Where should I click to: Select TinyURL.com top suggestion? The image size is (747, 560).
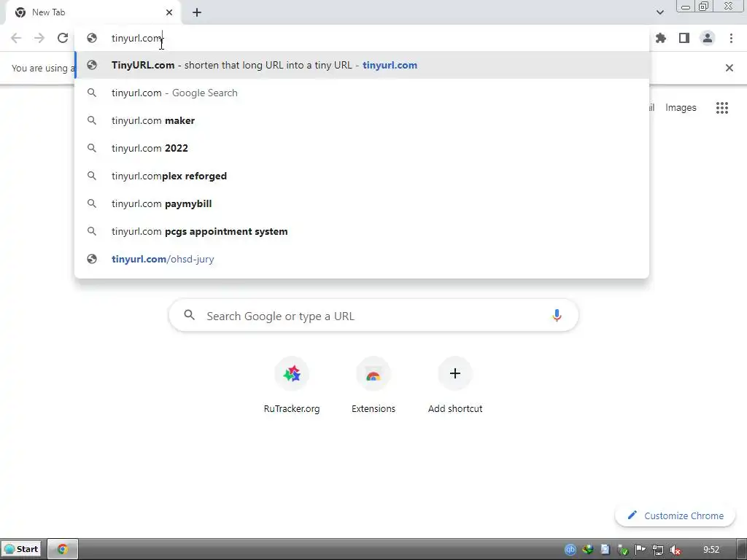[362, 65]
